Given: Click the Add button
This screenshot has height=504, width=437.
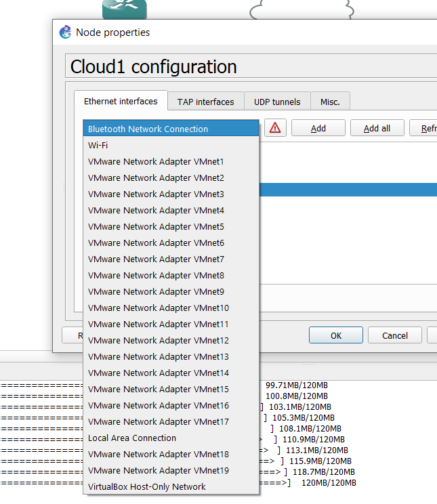Looking at the screenshot, I should 318,128.
